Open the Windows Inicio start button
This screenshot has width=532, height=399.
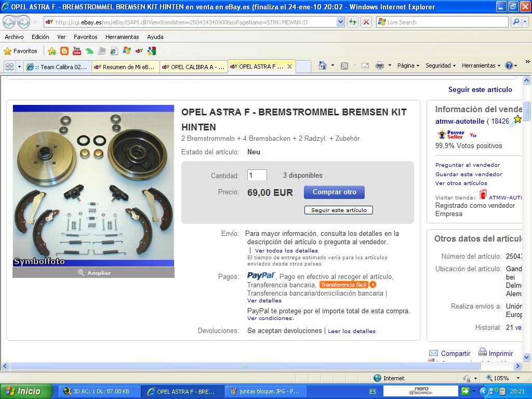tap(26, 391)
